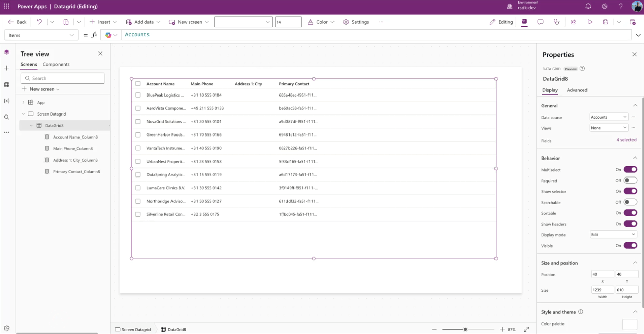Image resolution: width=644 pixels, height=334 pixels.
Task: Open the settings gear in the header
Action: 605,6
